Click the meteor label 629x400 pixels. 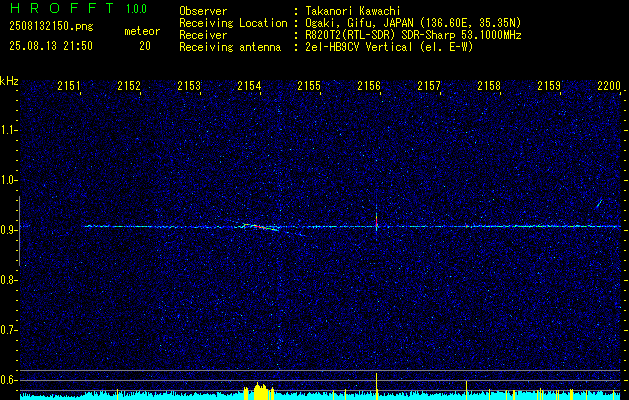[142, 31]
